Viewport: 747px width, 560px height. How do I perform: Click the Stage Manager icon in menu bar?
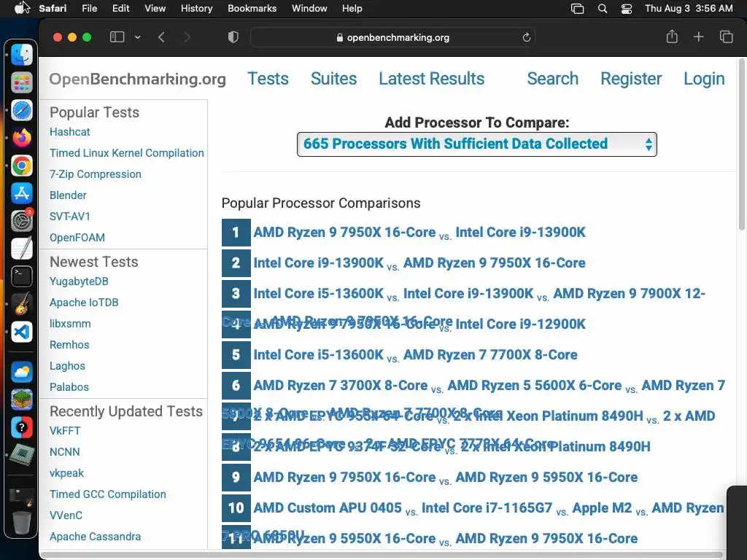click(x=577, y=9)
